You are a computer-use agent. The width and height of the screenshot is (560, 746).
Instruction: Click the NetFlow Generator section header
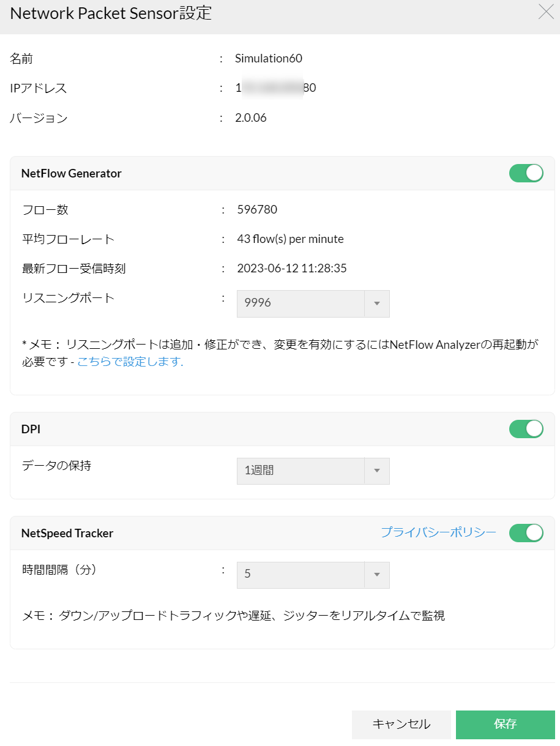click(x=72, y=173)
